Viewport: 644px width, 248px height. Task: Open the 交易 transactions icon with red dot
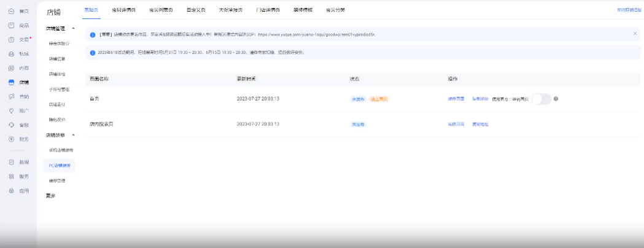(x=12, y=40)
